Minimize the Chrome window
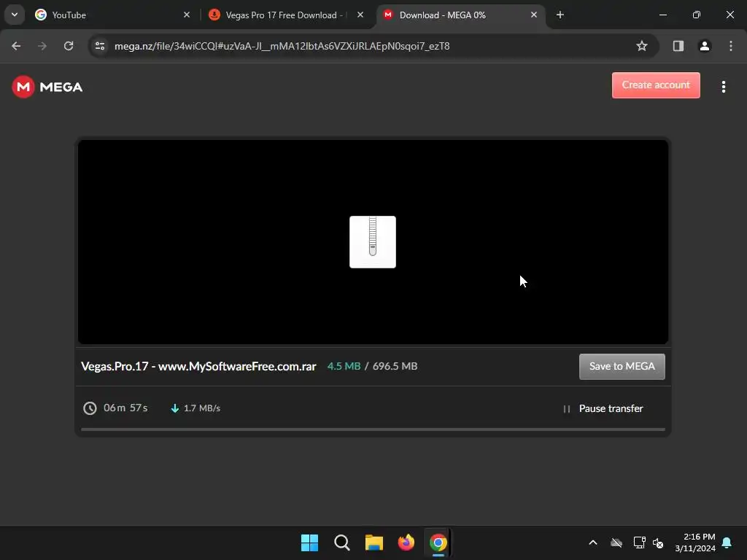The width and height of the screenshot is (747, 560). tap(662, 15)
